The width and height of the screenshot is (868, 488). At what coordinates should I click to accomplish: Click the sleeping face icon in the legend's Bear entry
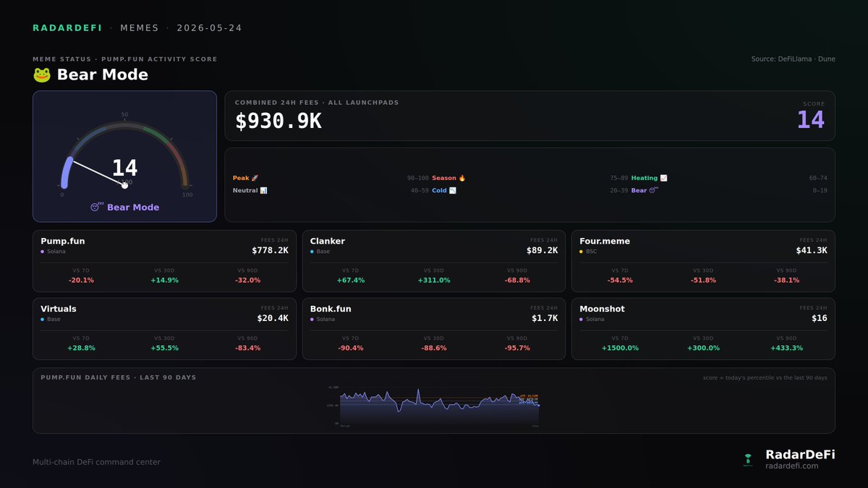click(x=653, y=191)
